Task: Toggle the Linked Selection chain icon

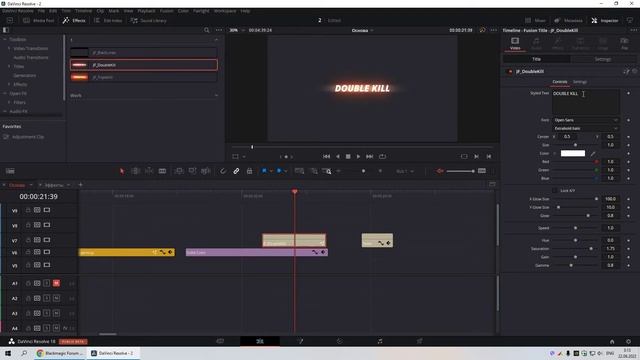Action: tap(236, 171)
